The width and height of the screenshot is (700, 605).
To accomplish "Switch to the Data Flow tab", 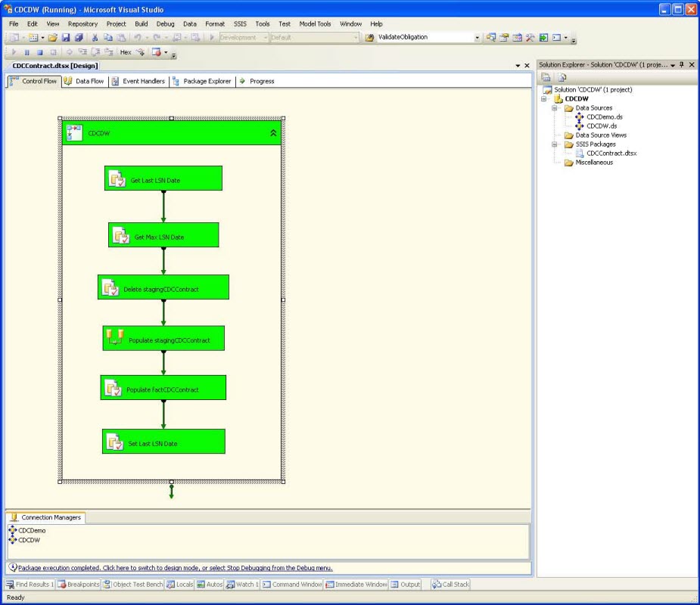I will point(84,81).
